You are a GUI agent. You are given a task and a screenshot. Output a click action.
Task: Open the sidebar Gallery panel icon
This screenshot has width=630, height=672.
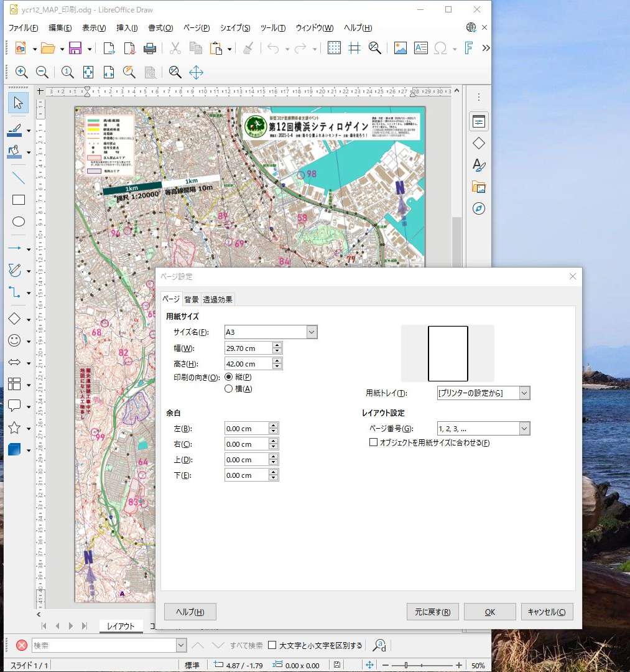pyautogui.click(x=478, y=187)
